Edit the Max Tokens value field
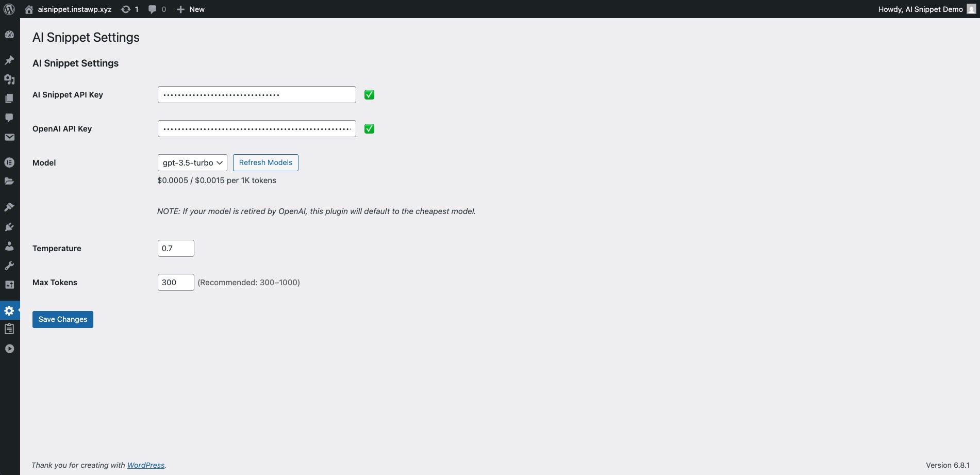Image resolution: width=980 pixels, height=475 pixels. point(176,282)
